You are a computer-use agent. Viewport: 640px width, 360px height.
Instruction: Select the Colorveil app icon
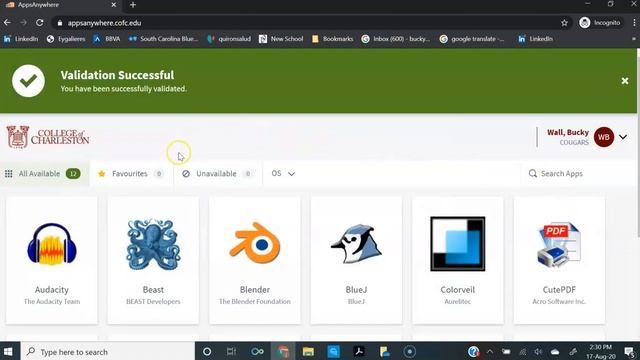click(458, 244)
